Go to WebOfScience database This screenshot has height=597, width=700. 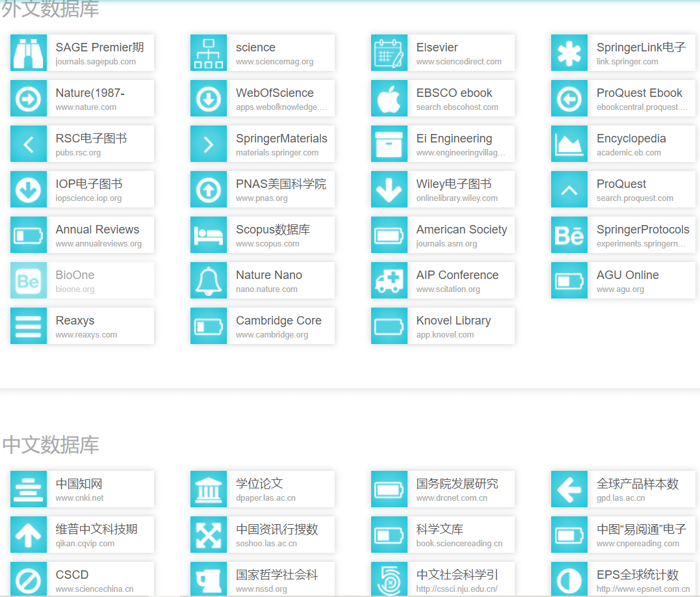tap(263, 98)
